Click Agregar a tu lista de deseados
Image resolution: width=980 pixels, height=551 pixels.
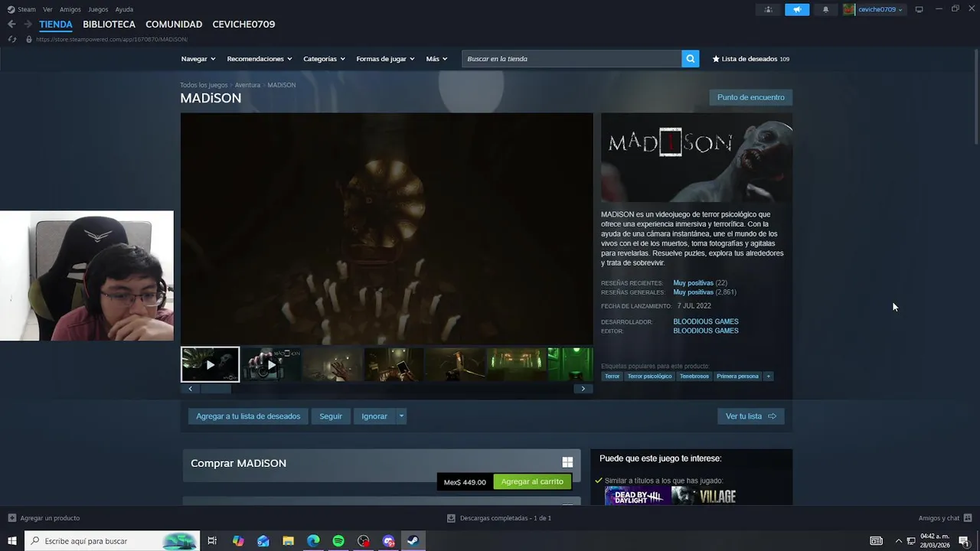pos(248,416)
